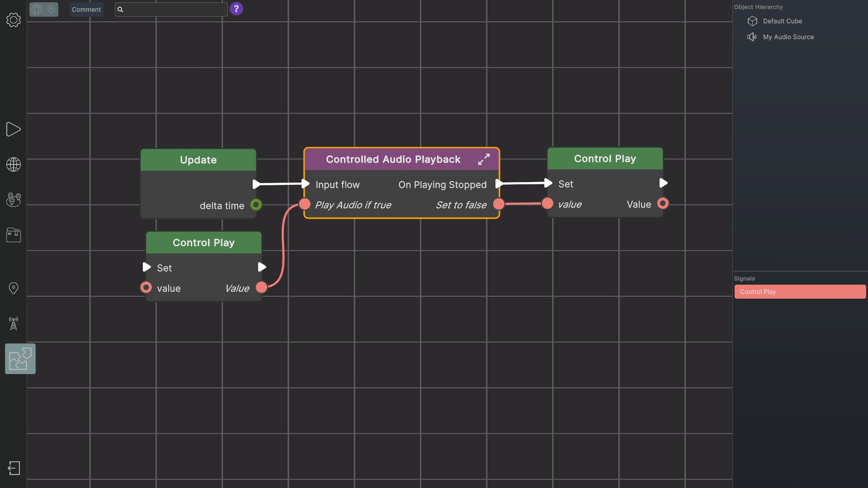Toggle the pin button in top toolbar
The width and height of the screenshot is (868, 488).
click(51, 9)
